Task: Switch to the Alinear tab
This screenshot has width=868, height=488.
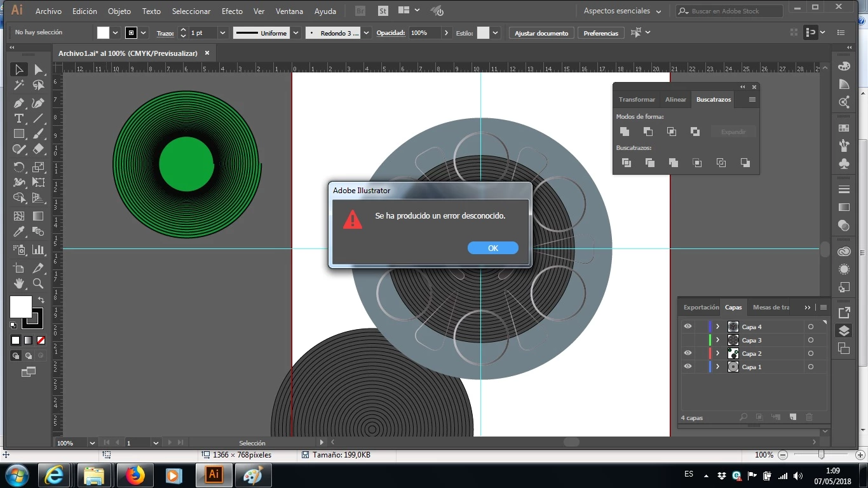Action: [675, 99]
